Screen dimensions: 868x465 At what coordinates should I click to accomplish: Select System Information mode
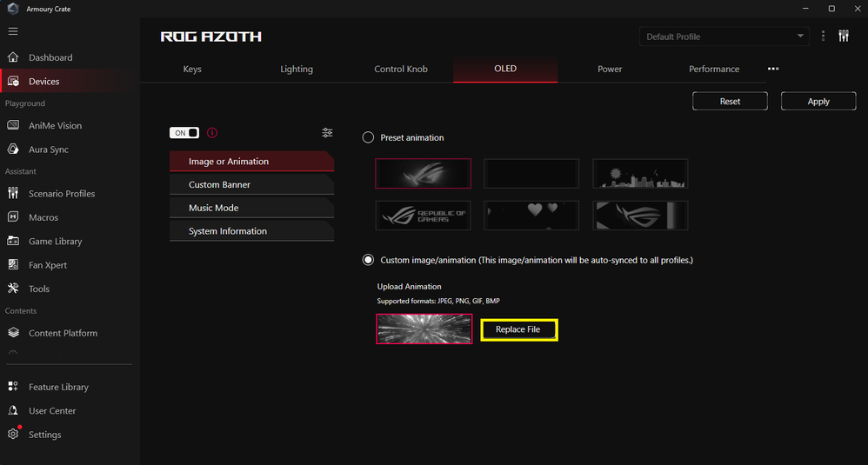coord(252,230)
